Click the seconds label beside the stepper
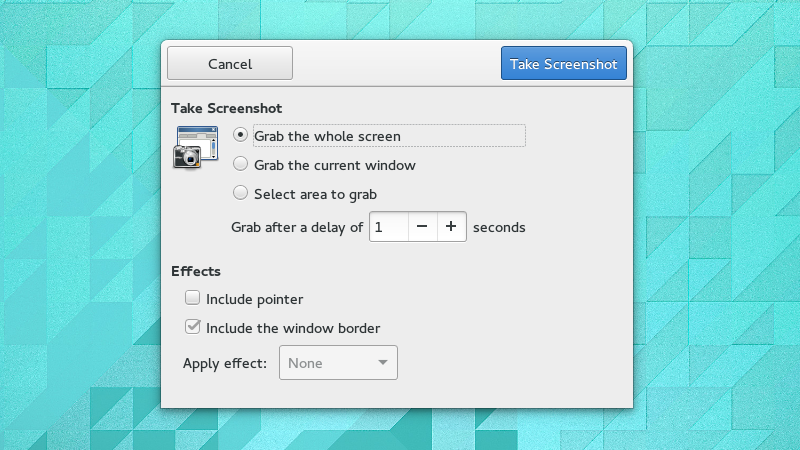This screenshot has height=450, width=800. [x=499, y=227]
